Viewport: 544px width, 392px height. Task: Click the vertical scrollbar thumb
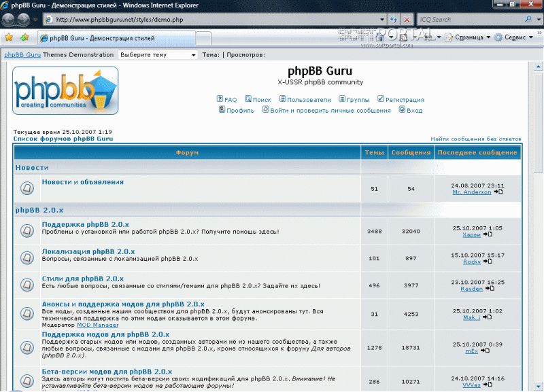(538, 122)
